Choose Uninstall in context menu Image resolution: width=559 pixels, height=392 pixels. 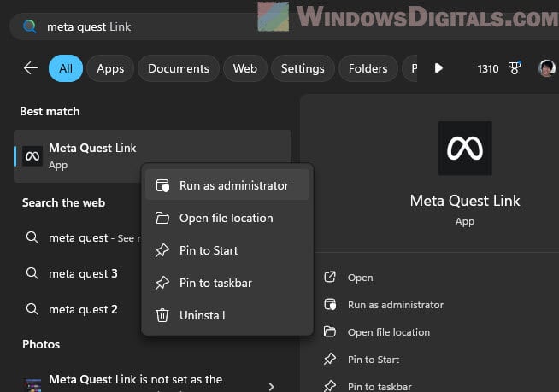227,315
